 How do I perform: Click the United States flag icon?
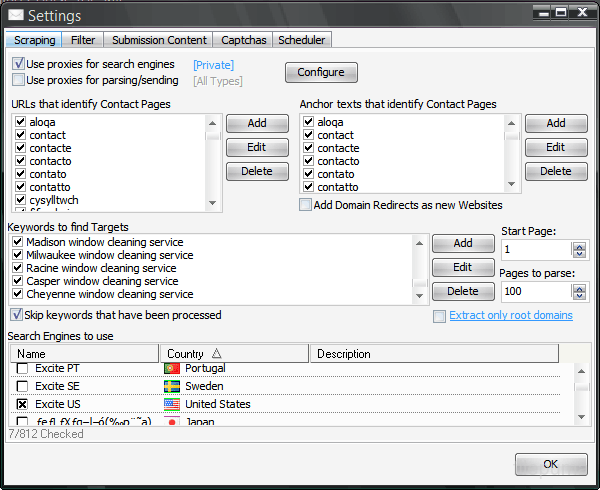(x=170, y=404)
